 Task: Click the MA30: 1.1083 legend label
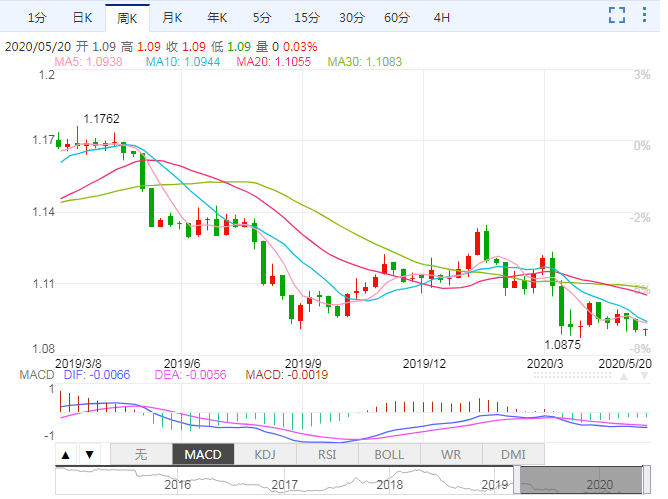365,62
